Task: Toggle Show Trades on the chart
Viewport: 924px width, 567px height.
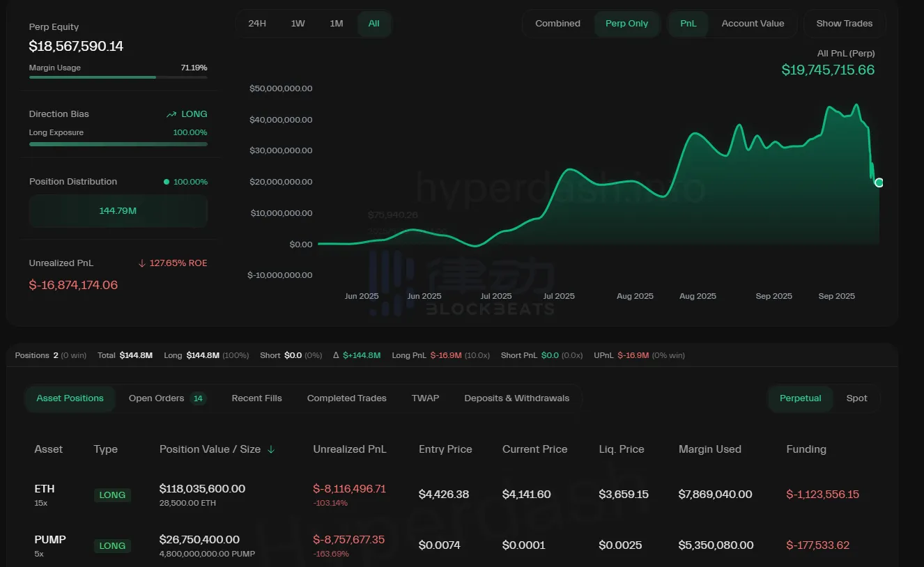Action: 845,24
